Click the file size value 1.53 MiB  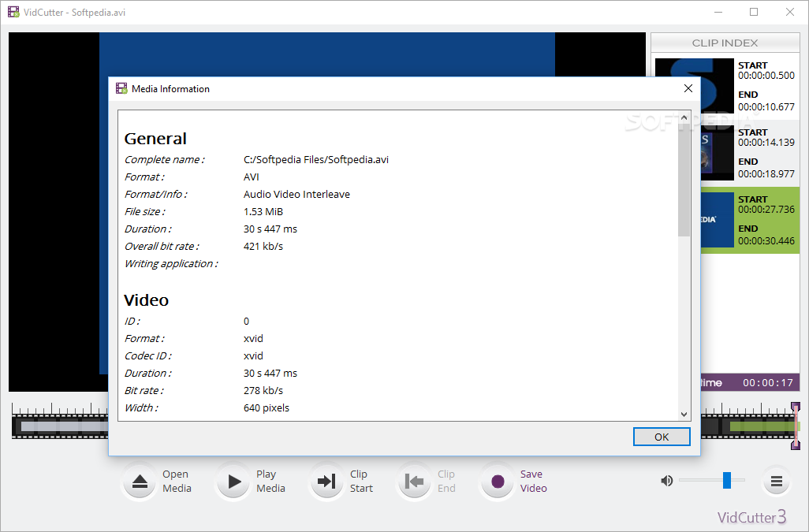263,211
